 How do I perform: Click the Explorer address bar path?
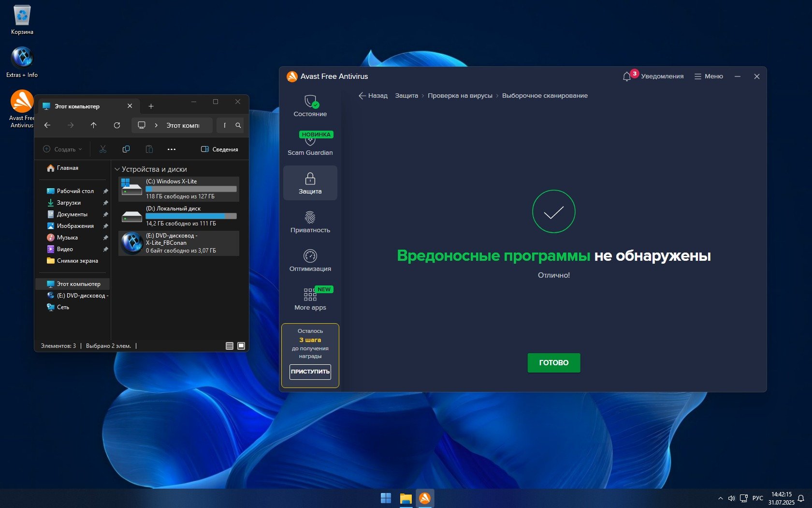pyautogui.click(x=183, y=125)
